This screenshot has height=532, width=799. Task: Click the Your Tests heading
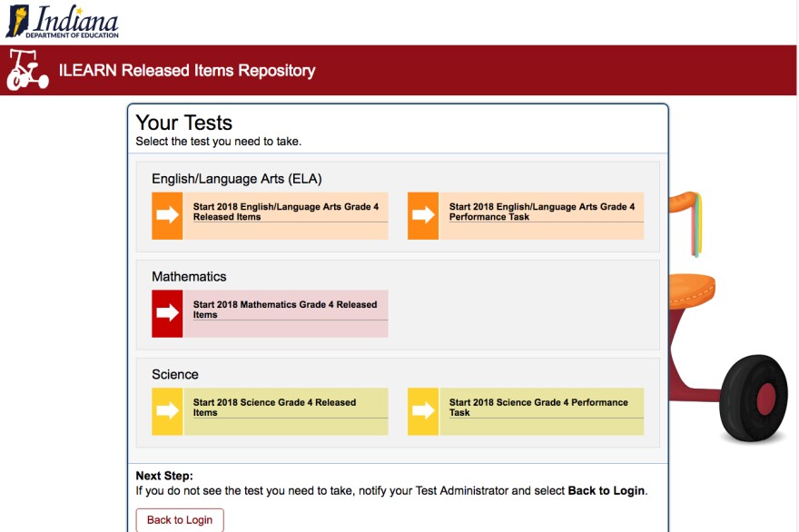182,123
